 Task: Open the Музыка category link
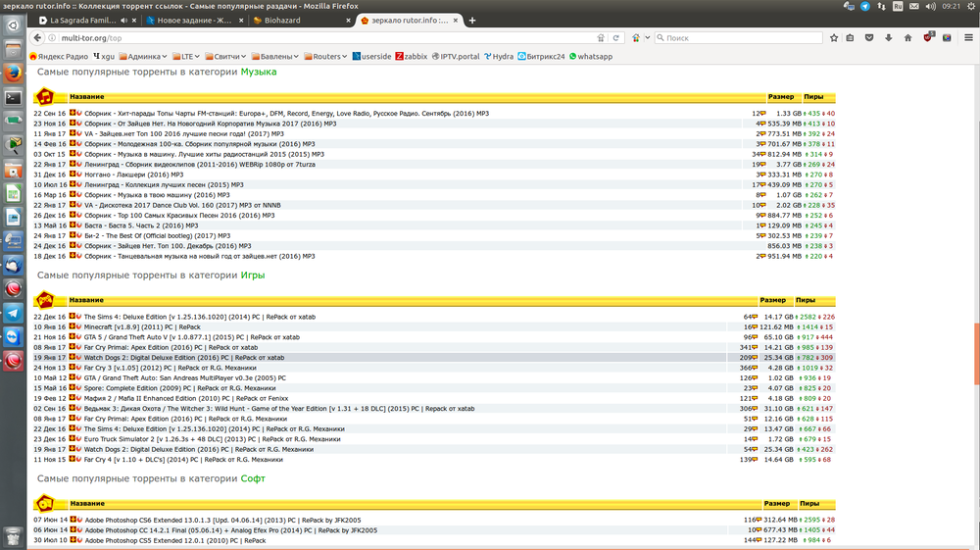[259, 72]
